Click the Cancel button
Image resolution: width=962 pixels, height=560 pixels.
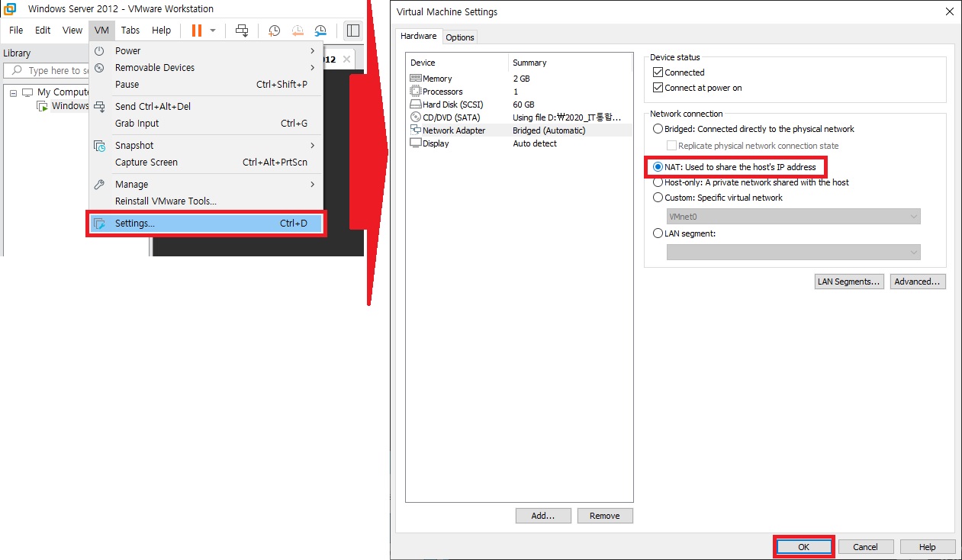tap(865, 547)
